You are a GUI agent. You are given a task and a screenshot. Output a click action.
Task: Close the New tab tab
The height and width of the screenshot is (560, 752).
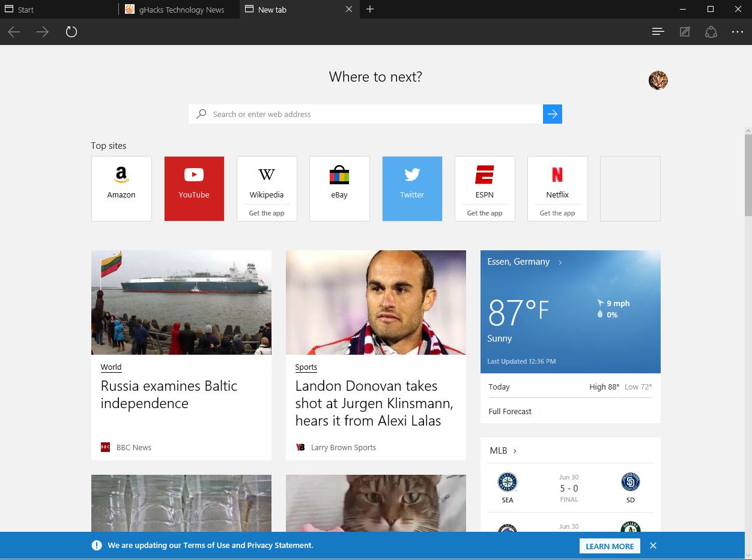tap(349, 9)
